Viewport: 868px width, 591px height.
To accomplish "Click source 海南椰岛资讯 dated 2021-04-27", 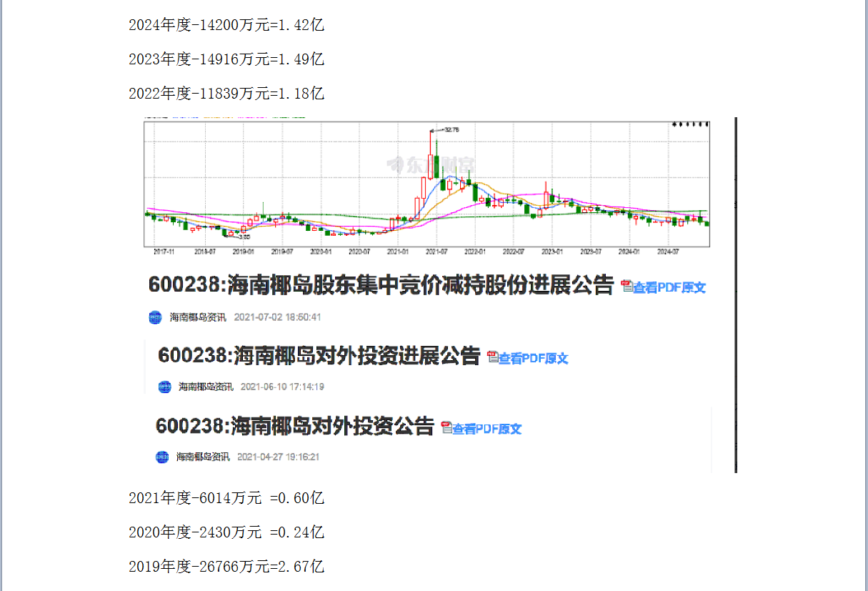I will tap(203, 457).
